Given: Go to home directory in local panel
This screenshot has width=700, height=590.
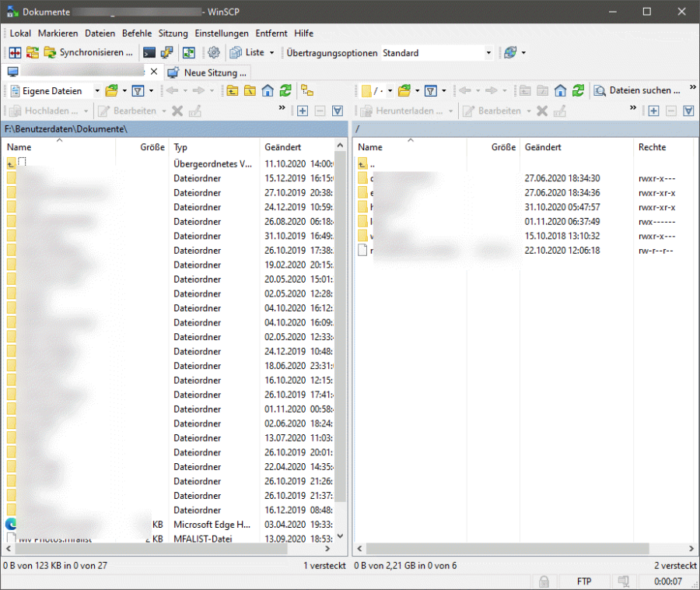Looking at the screenshot, I should click(x=267, y=91).
